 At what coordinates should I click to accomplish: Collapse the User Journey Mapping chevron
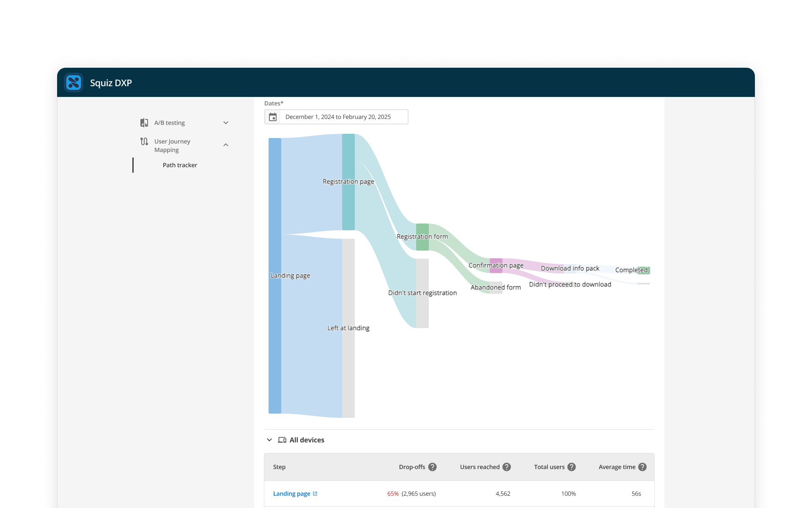tap(226, 145)
